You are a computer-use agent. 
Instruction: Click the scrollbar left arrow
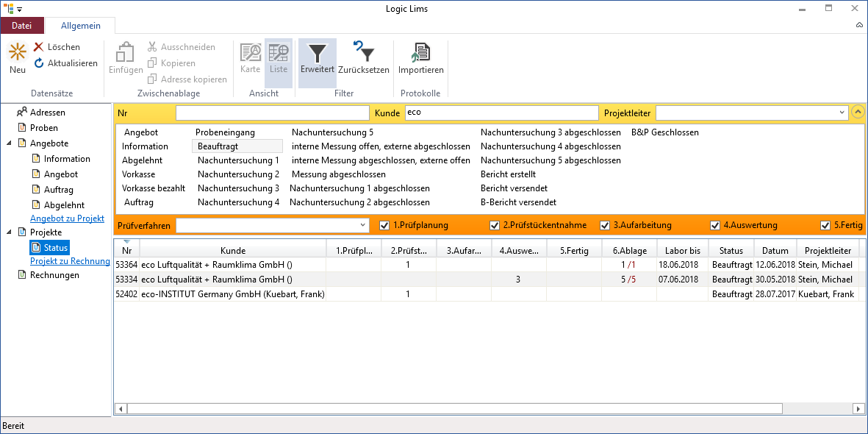point(120,408)
